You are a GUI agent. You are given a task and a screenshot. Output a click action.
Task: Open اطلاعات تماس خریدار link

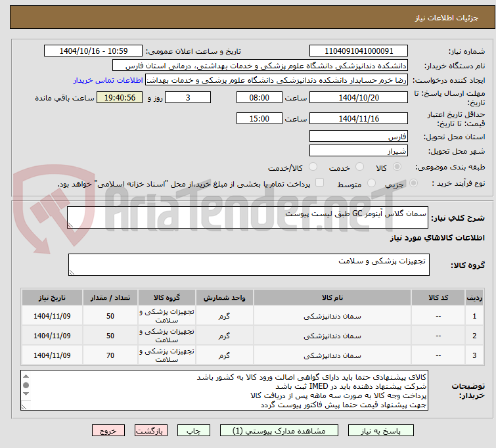click(x=108, y=80)
